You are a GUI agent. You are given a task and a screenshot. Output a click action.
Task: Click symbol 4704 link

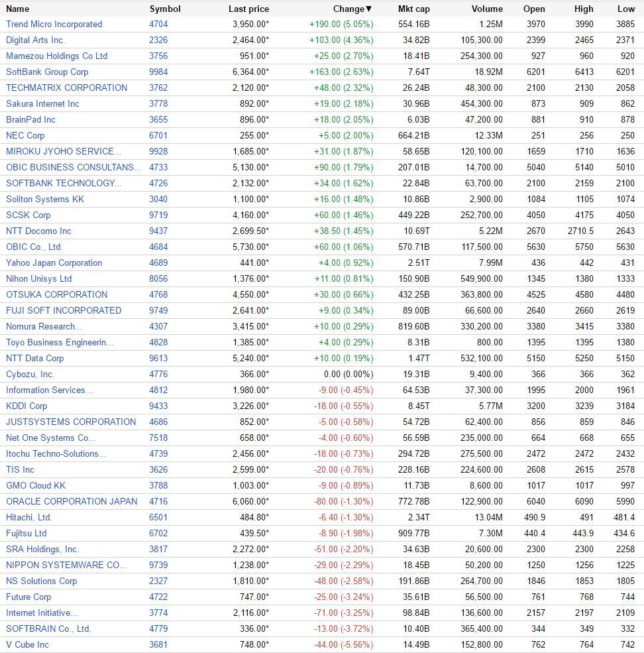158,24
